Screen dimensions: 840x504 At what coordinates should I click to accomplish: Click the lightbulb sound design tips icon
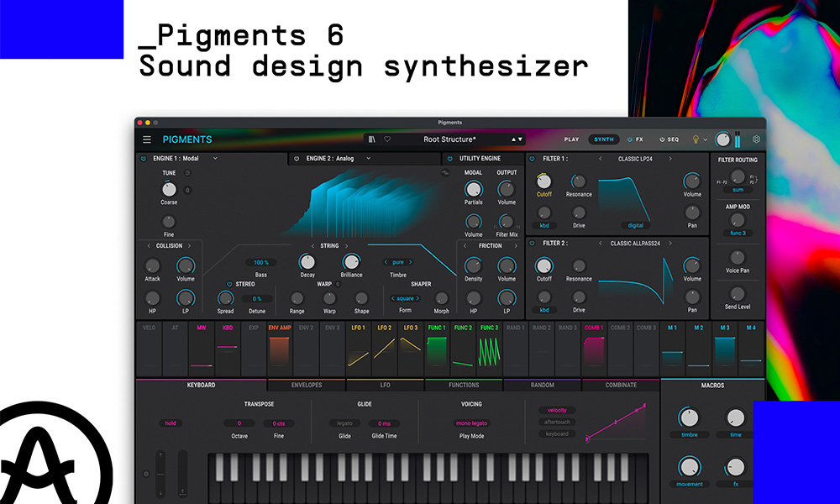[x=696, y=139]
